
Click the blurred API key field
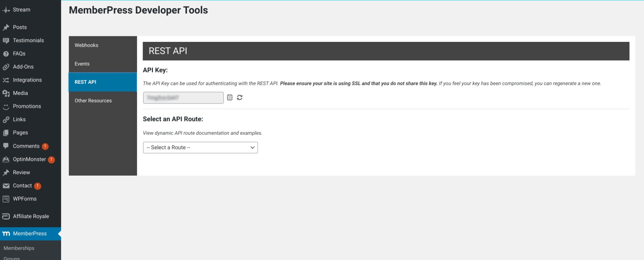tap(183, 97)
